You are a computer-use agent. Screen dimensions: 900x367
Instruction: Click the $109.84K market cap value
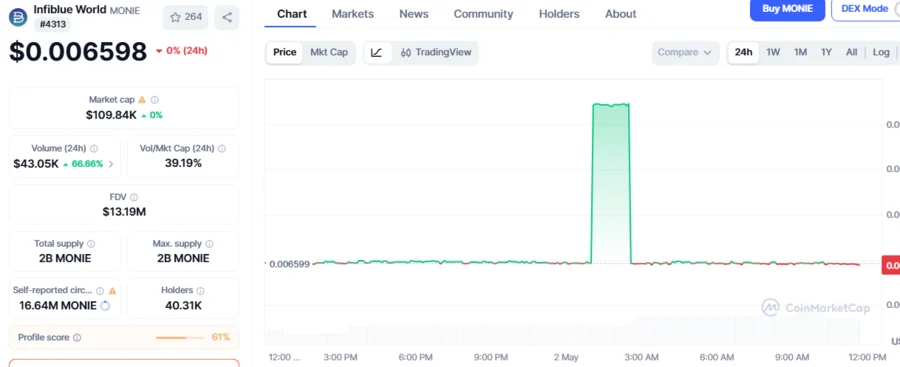[111, 115]
